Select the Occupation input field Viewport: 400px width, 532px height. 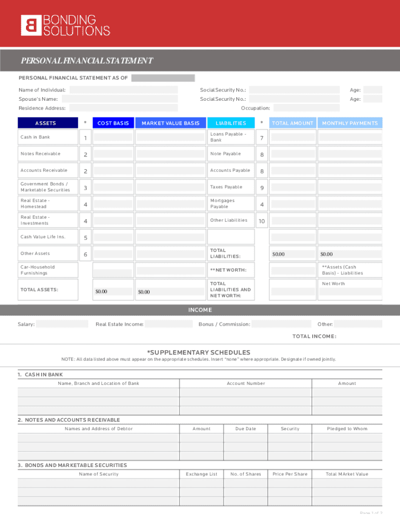tap(306, 108)
